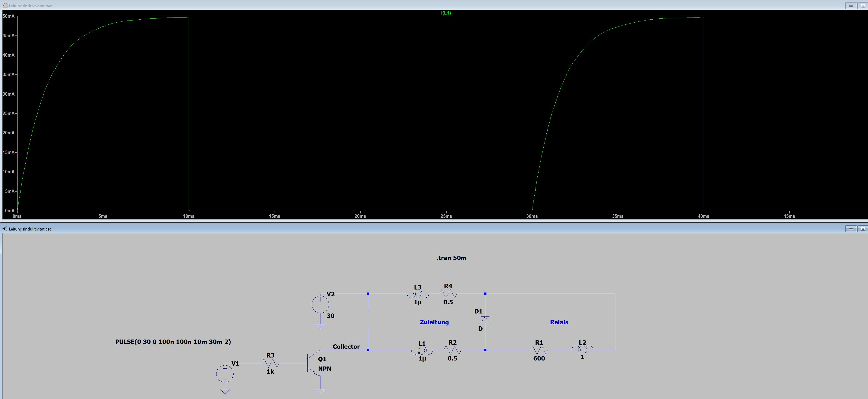Click the 25ms time axis label
Viewport: 868px width, 399px height.
[x=446, y=216]
